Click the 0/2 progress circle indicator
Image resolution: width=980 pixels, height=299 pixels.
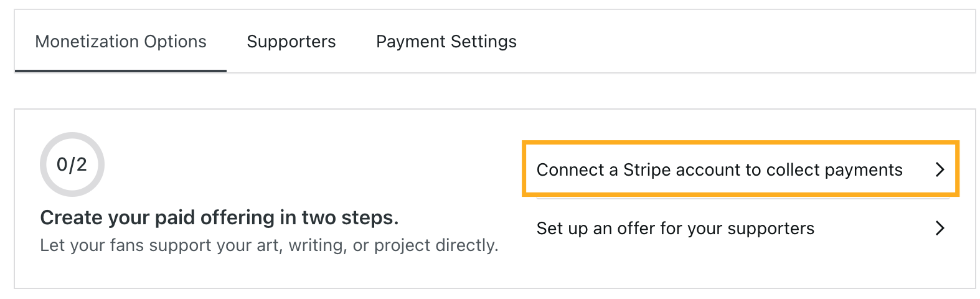pos(72,164)
